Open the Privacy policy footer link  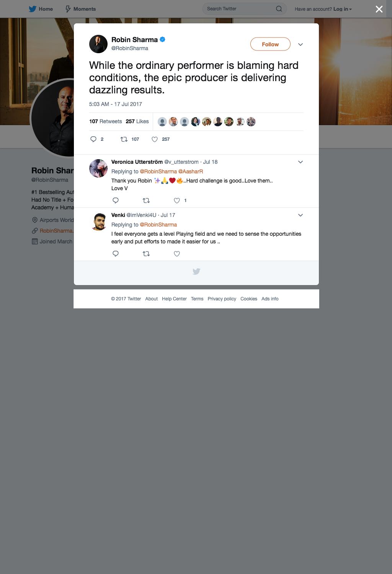point(222,299)
